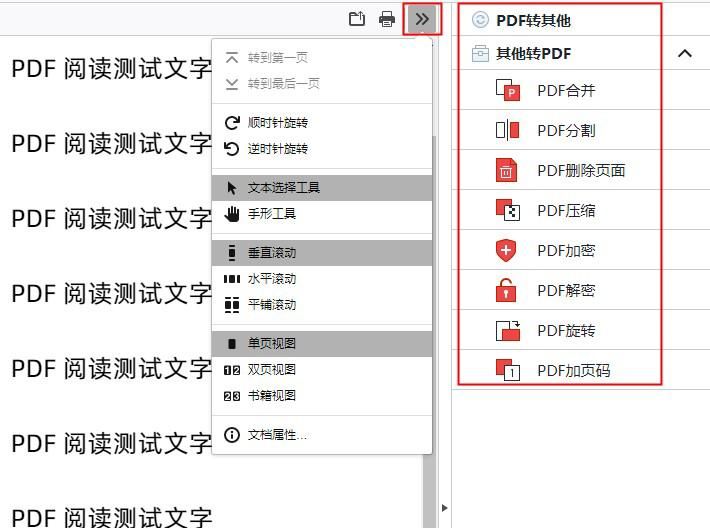710x528 pixels.
Task: Open the PDF分割 split tool
Action: [x=566, y=130]
